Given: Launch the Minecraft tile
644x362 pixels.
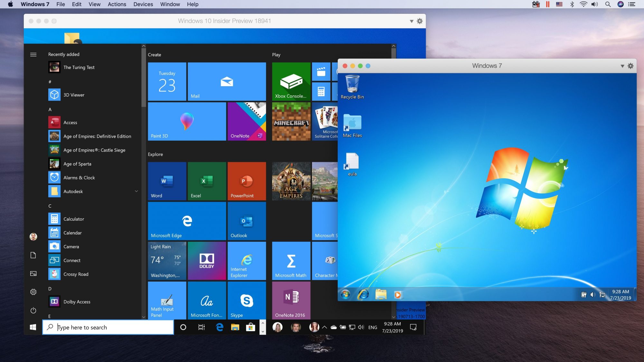Looking at the screenshot, I should pyautogui.click(x=291, y=121).
